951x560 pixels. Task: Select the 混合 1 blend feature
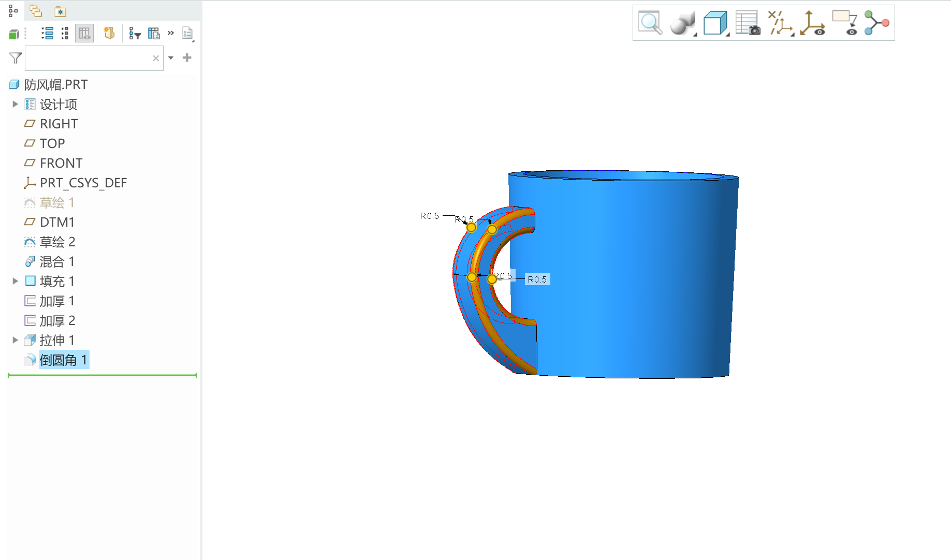point(57,261)
